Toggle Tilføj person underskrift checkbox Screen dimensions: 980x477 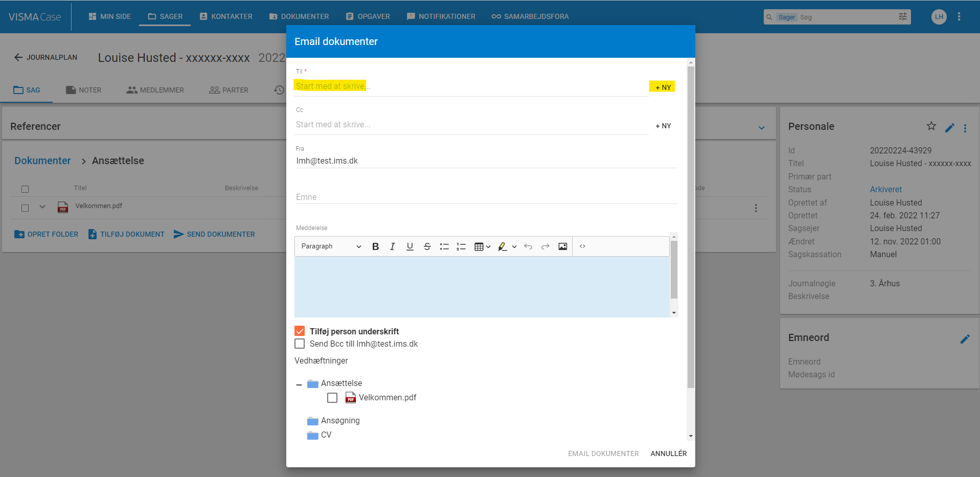click(x=300, y=331)
